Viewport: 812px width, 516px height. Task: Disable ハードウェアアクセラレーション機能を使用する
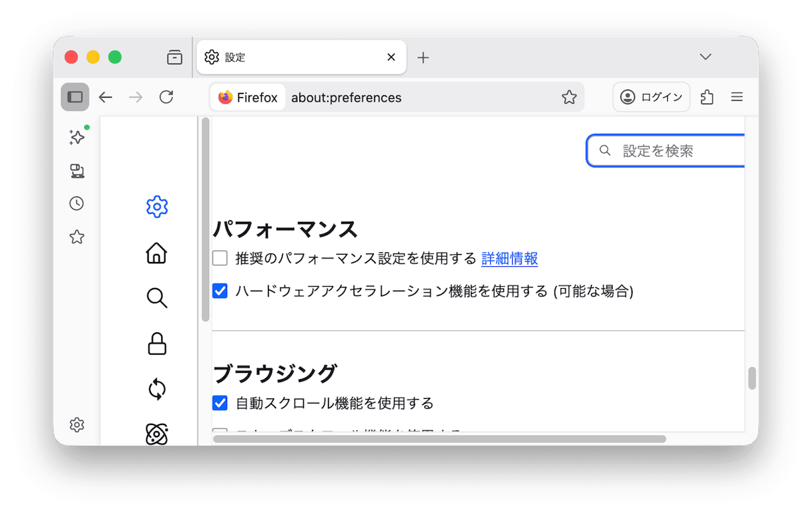pos(220,291)
